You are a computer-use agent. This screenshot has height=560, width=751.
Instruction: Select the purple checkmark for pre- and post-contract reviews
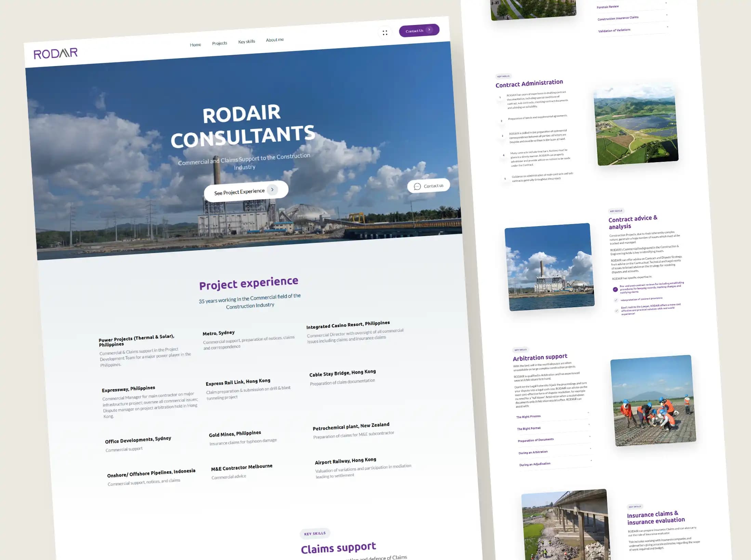[x=615, y=289]
